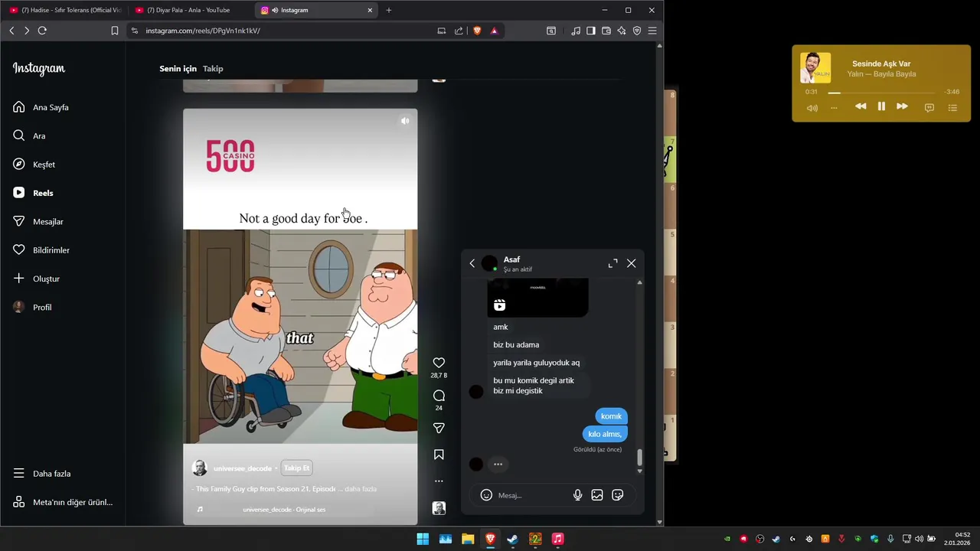
Task: Skip to the next track in mini player
Action: tap(902, 106)
